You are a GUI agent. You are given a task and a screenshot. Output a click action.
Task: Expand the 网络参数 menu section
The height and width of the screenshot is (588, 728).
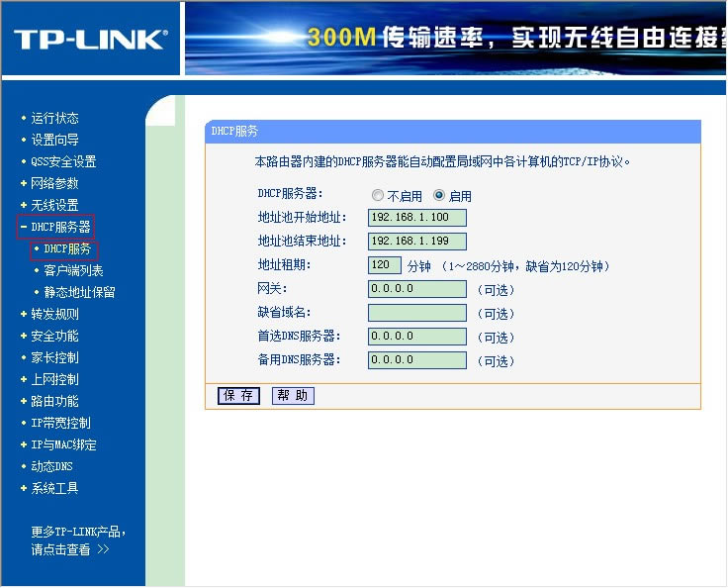tap(49, 183)
